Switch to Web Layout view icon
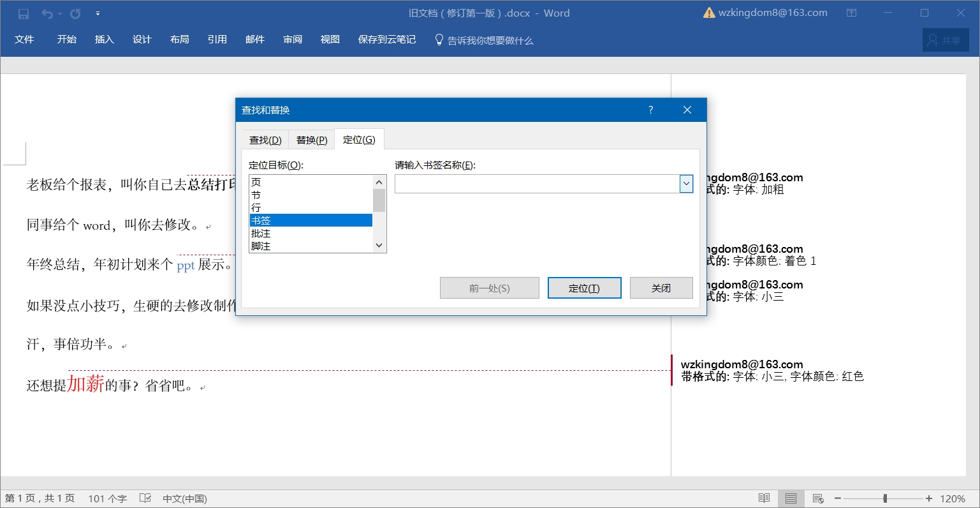The height and width of the screenshot is (508, 980). point(817,498)
